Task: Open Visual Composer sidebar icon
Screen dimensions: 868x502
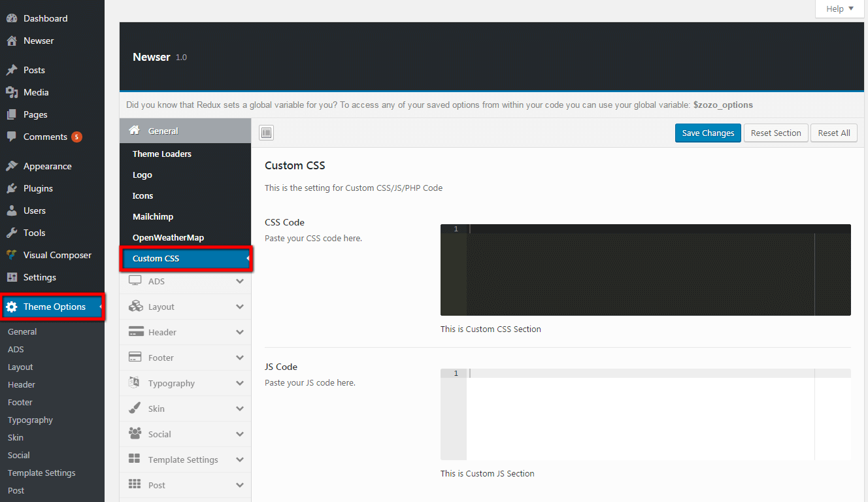Action: (x=12, y=255)
